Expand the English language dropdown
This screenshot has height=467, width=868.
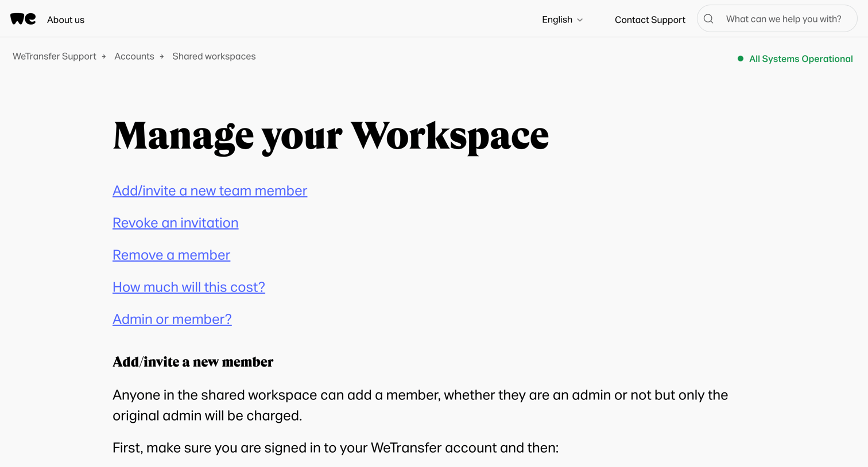563,20
